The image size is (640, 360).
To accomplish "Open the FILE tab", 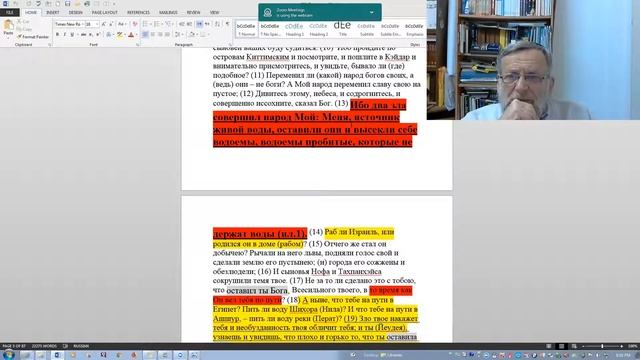I will pos(10,13).
